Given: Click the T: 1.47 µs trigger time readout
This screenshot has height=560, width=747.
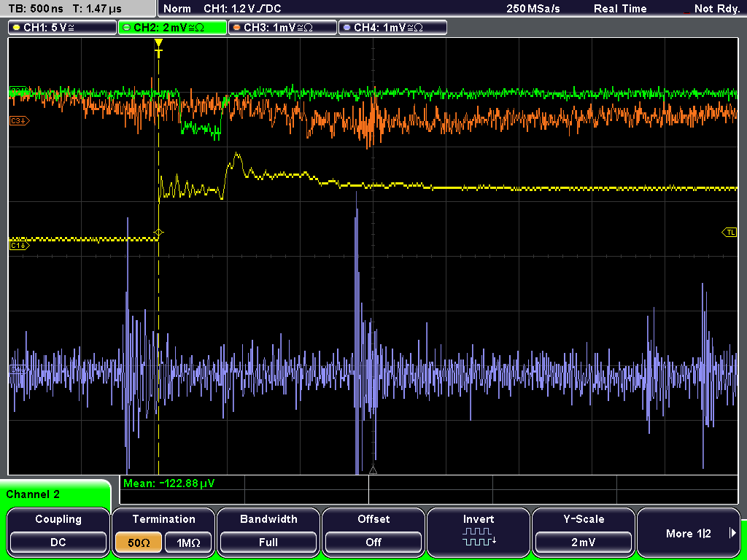Looking at the screenshot, I should tap(97, 9).
